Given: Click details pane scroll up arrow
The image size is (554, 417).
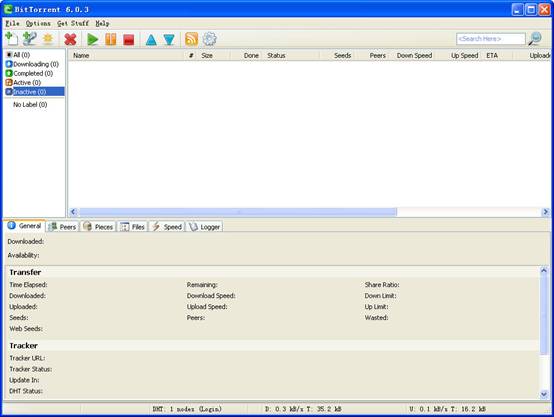Looking at the screenshot, I should (544, 271).
